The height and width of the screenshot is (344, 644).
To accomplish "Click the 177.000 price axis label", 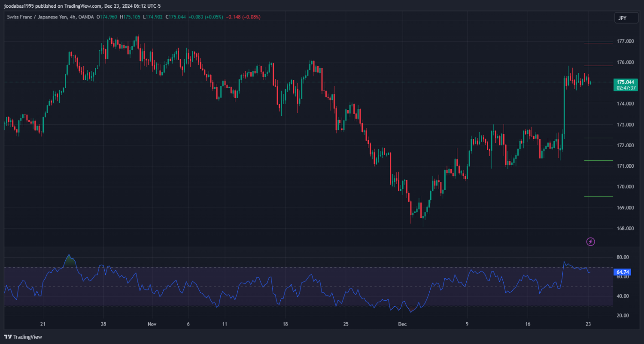I will 625,42.
